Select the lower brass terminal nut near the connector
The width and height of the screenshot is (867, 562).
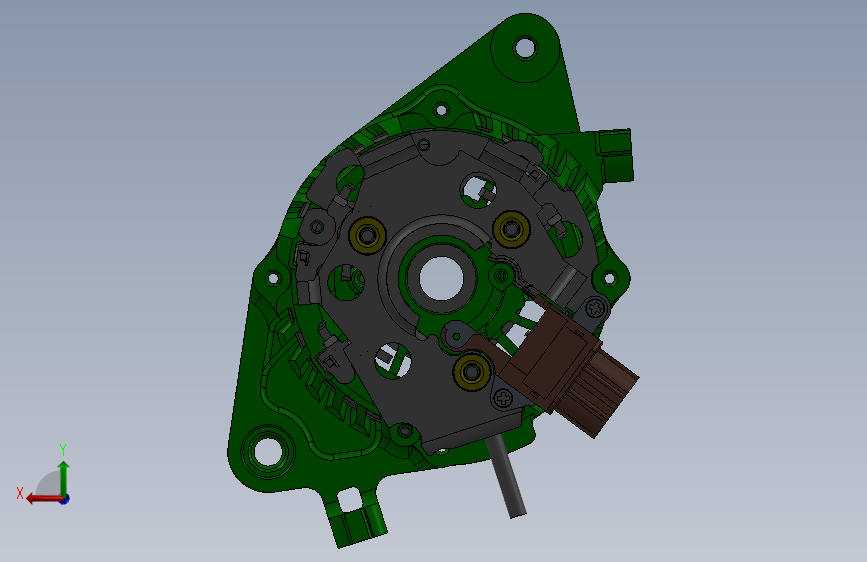[x=472, y=372]
